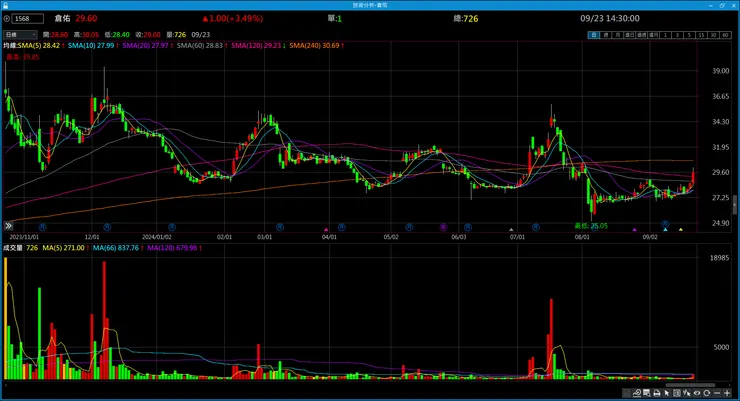Click the 成交量 volume panel title
Viewport: 740px width, 401px height.
13,248
